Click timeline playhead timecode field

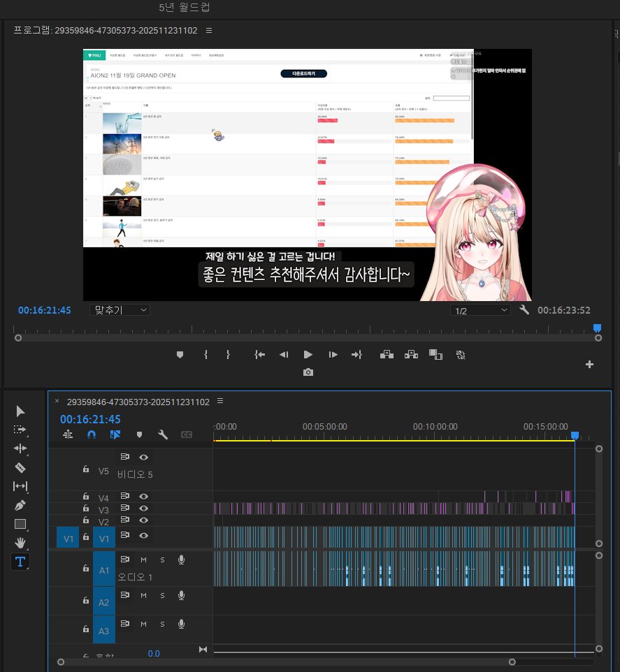pyautogui.click(x=90, y=419)
